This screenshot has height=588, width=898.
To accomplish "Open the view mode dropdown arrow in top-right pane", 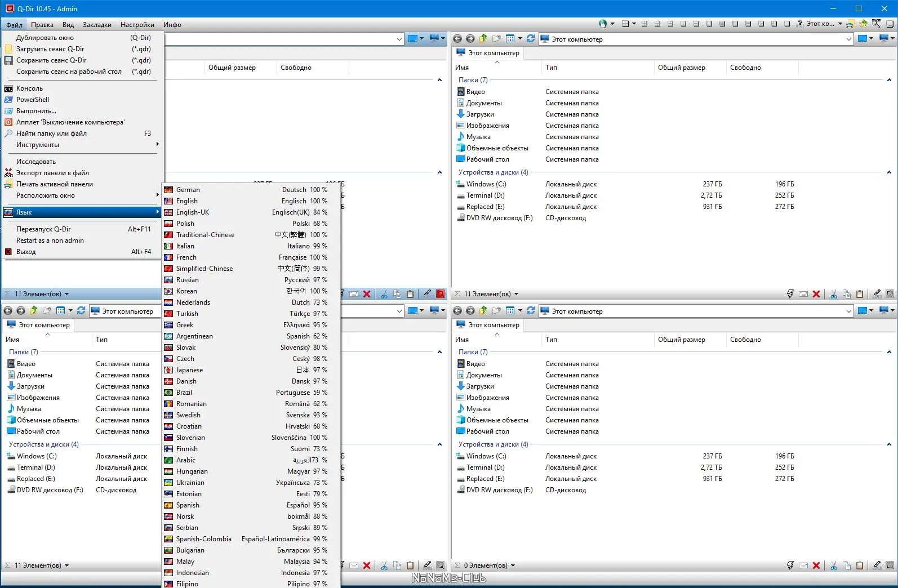I will pos(520,39).
